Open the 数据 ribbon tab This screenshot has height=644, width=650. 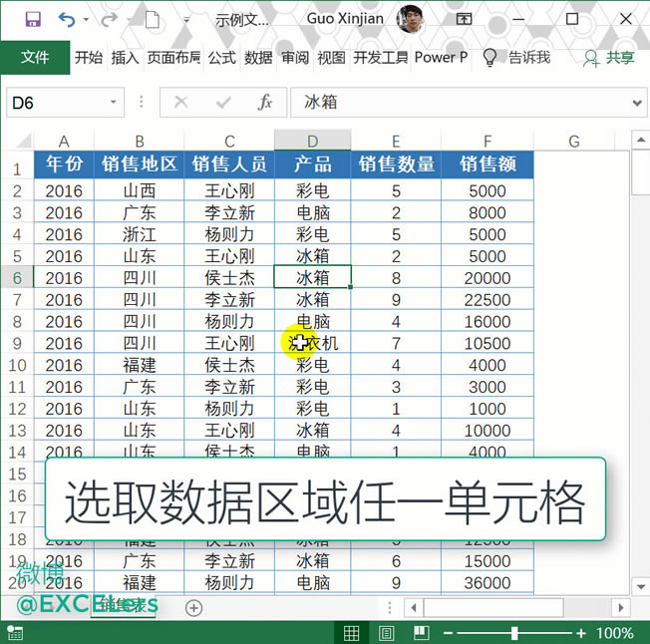click(258, 57)
